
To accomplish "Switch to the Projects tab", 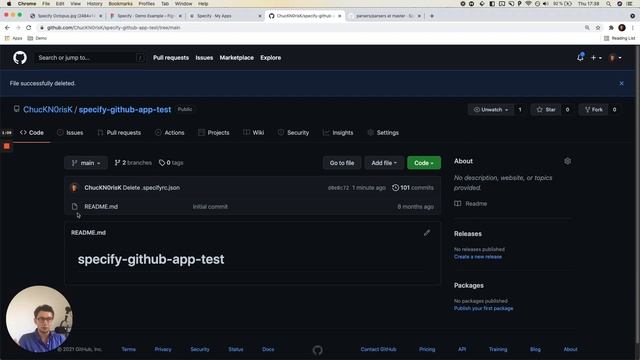I will [213, 133].
